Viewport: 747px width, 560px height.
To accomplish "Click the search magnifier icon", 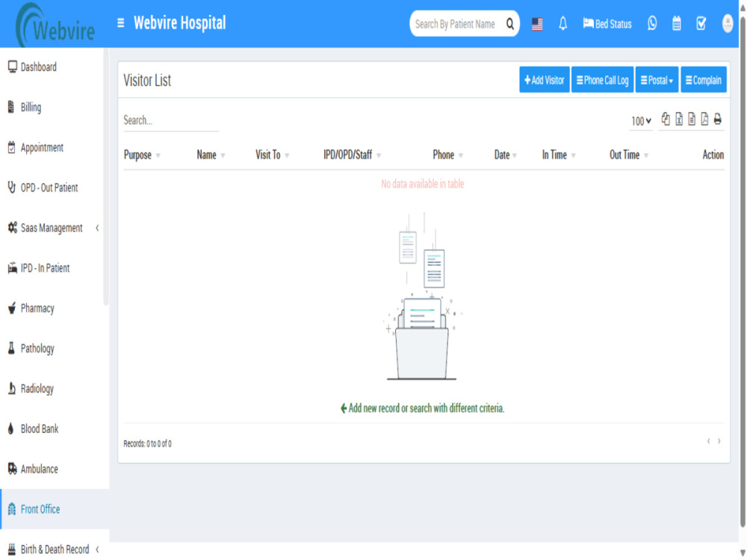I will coord(509,24).
